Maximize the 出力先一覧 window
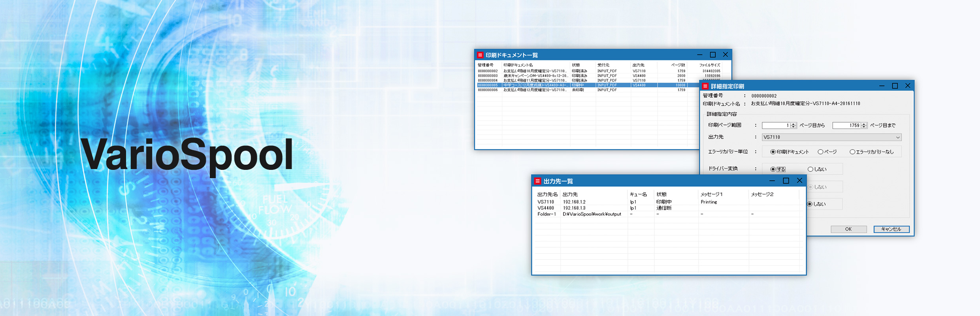Screen dimensions: 980x316 coord(786,181)
